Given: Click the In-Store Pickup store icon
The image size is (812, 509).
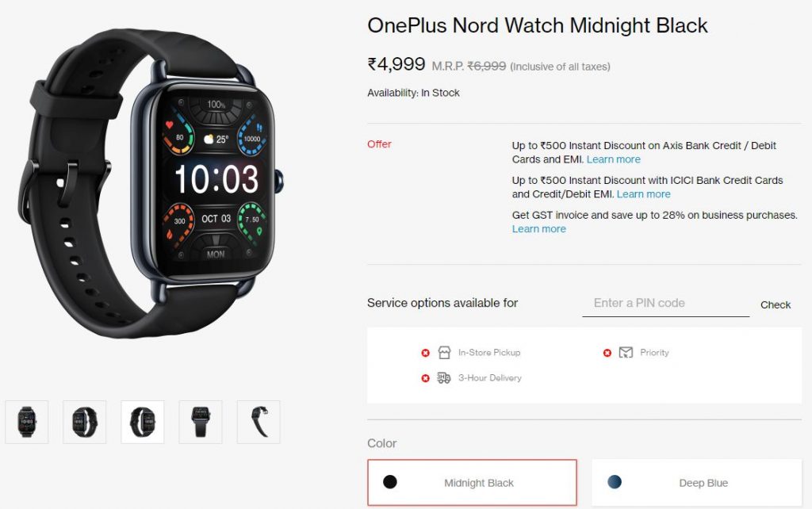Looking at the screenshot, I should [x=444, y=353].
